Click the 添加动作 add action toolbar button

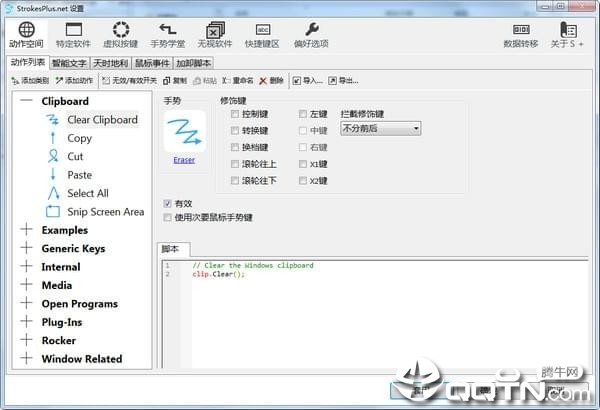(74, 80)
